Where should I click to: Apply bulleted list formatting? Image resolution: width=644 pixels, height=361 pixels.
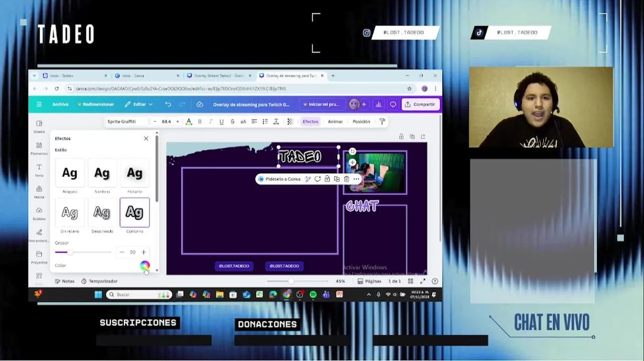[265, 121]
